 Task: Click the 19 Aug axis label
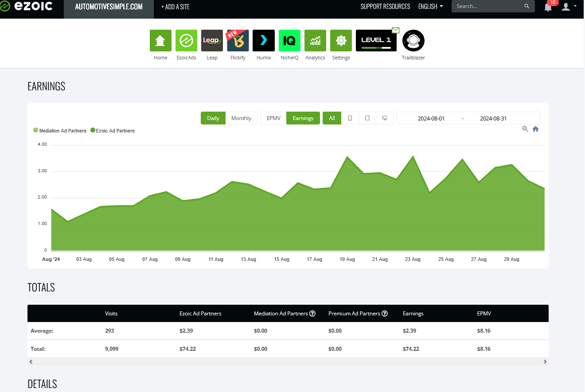[x=347, y=259]
